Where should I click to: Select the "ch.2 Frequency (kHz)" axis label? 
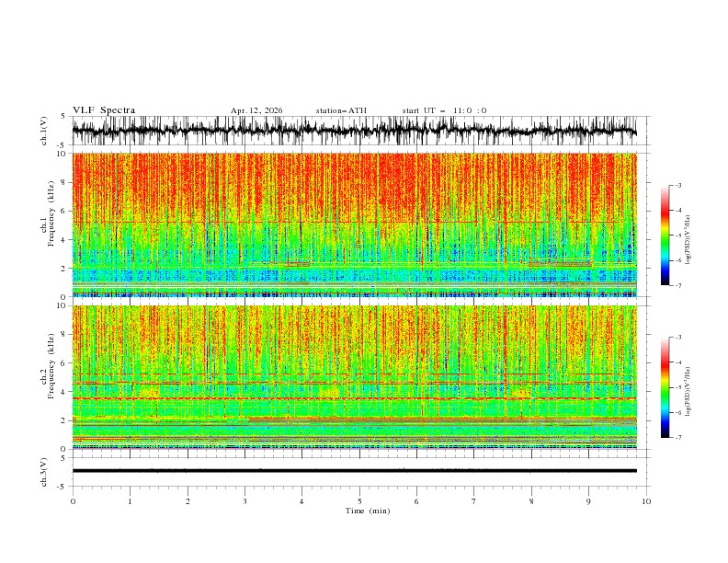[48, 366]
